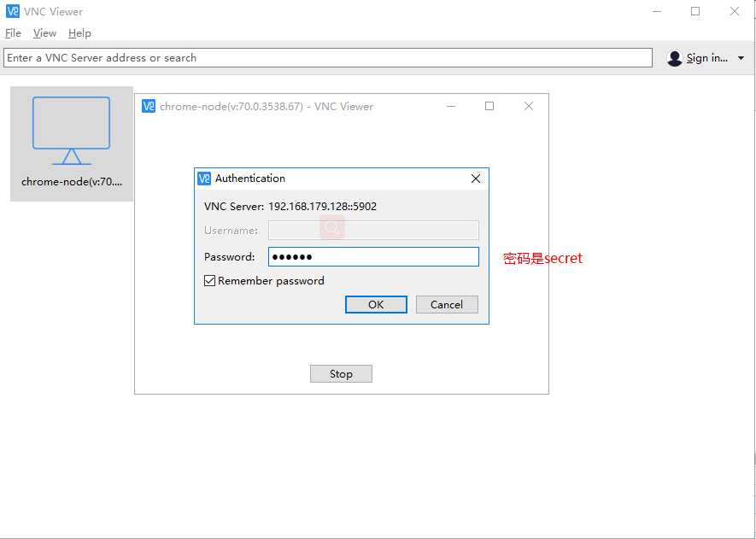Stop the connection with Stop button

click(341, 374)
